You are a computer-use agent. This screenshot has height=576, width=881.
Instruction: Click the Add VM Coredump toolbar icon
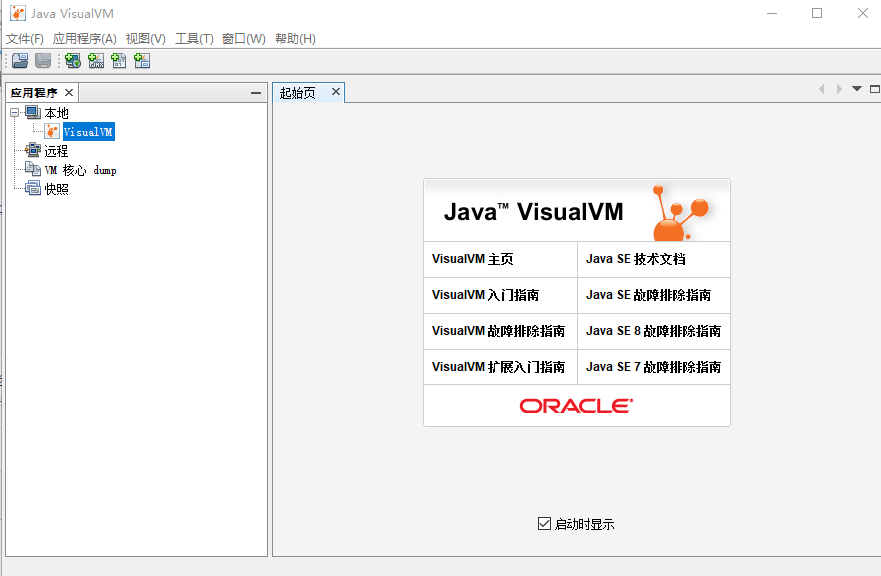(119, 61)
